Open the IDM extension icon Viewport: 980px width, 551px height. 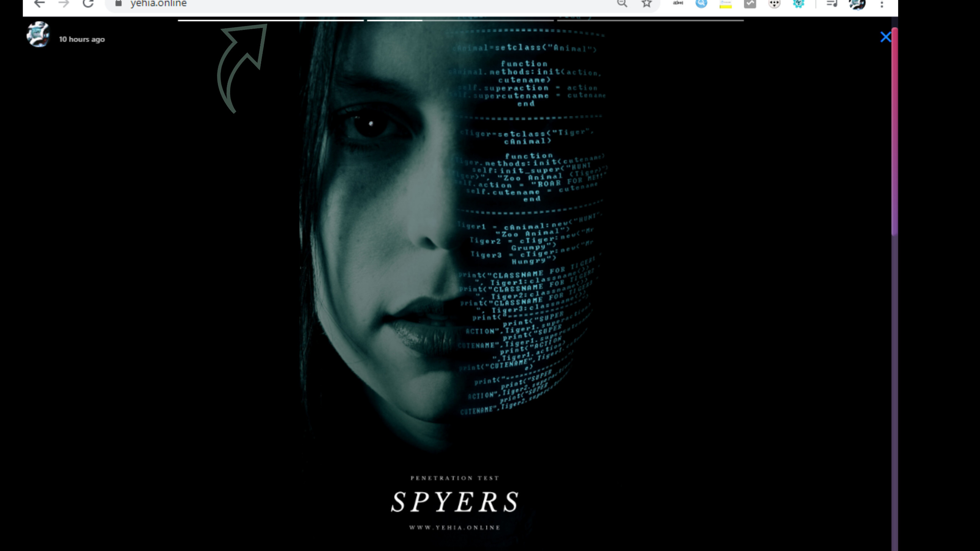point(678,3)
